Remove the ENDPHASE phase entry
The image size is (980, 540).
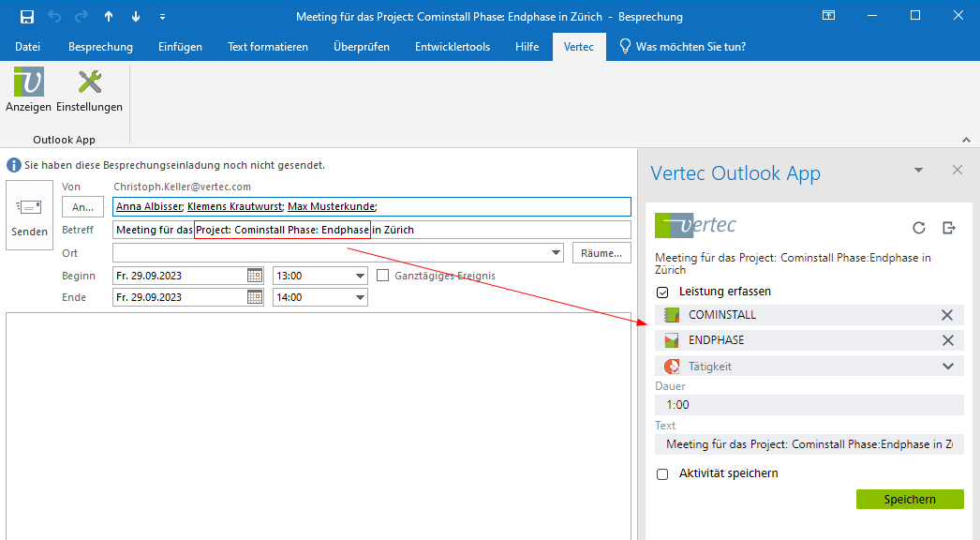tap(947, 340)
